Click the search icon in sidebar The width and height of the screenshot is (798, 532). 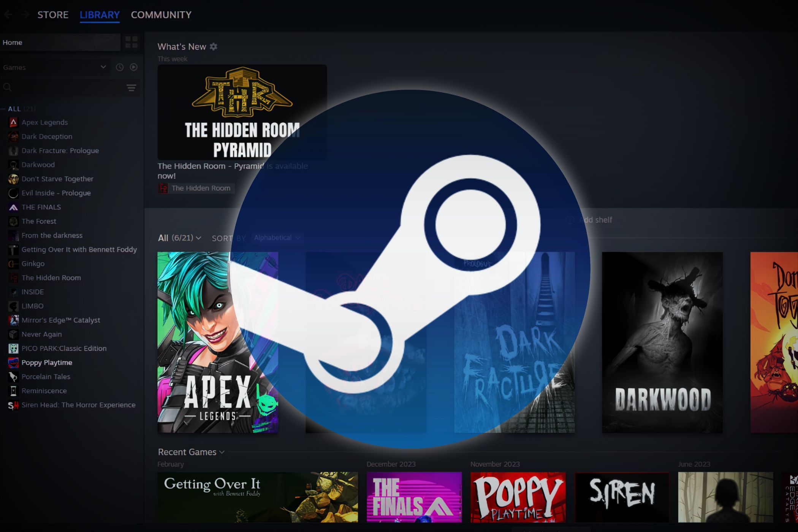(x=8, y=87)
